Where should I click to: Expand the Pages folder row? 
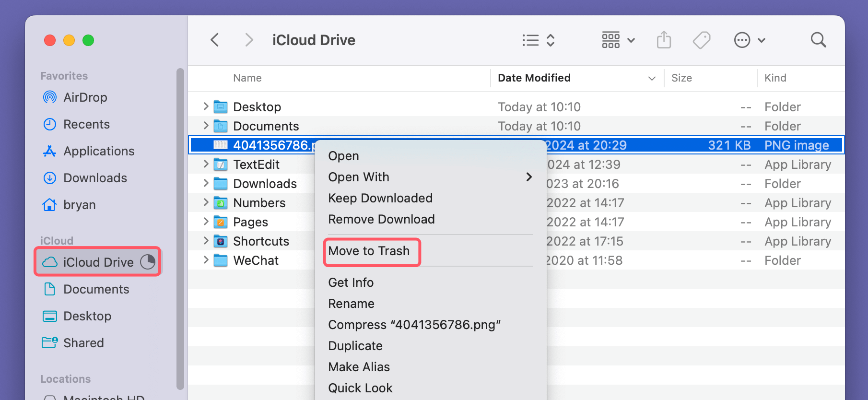[x=206, y=222]
